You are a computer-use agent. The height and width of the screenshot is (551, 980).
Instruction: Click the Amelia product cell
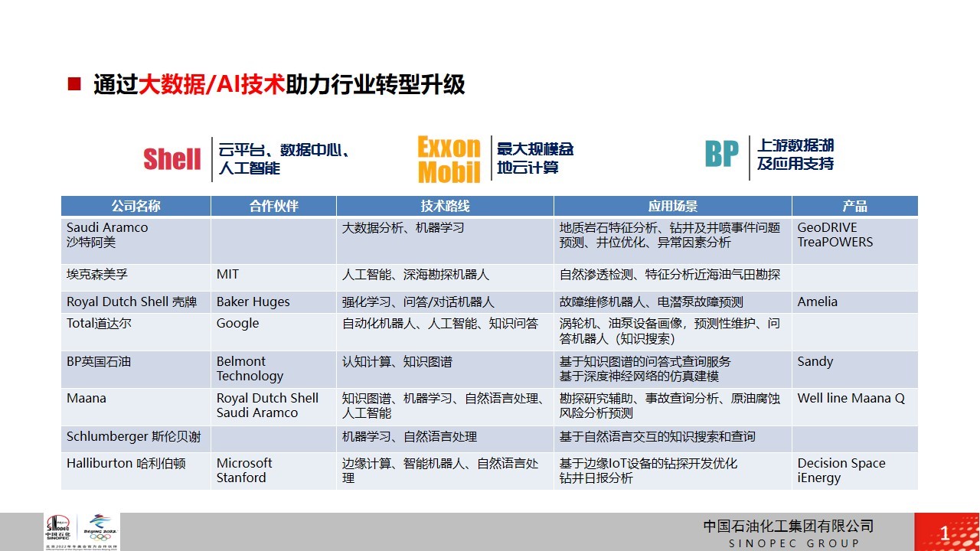(x=855, y=302)
